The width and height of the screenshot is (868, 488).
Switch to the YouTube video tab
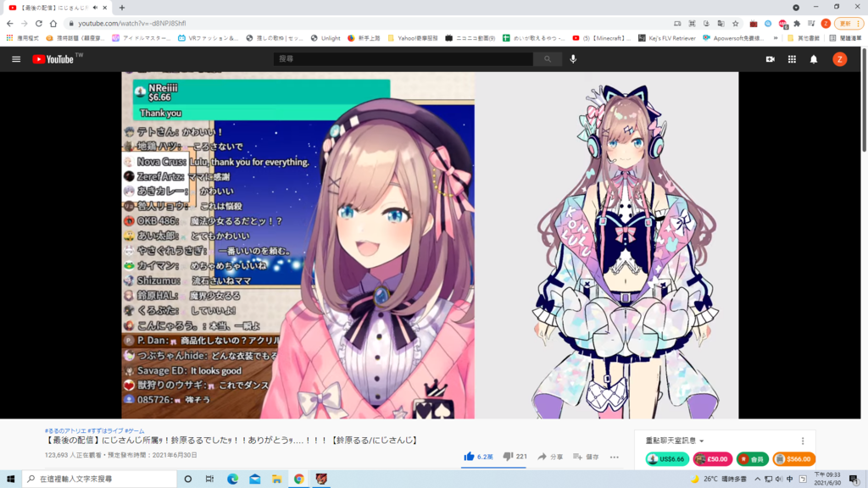pyautogui.click(x=57, y=8)
